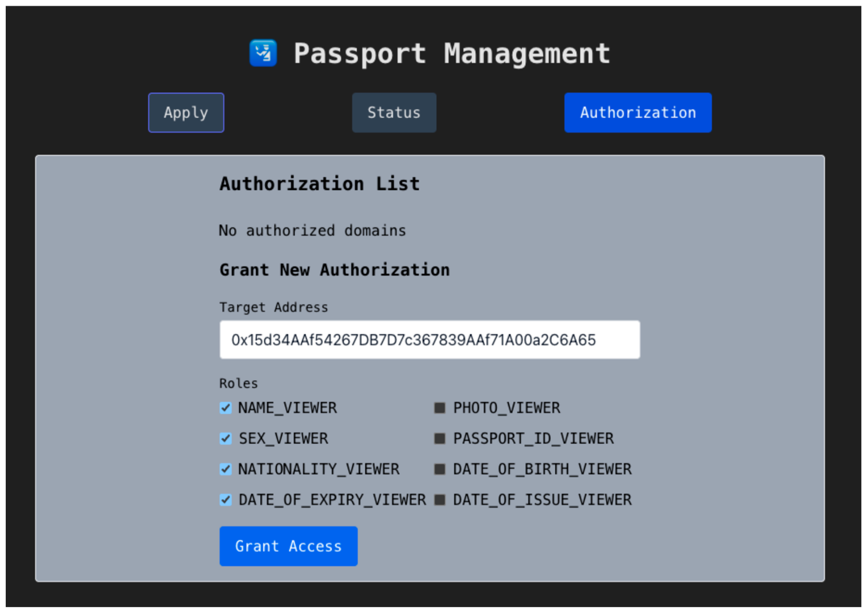The image size is (868, 615).
Task: Click the Passport Management title text
Action: click(452, 53)
